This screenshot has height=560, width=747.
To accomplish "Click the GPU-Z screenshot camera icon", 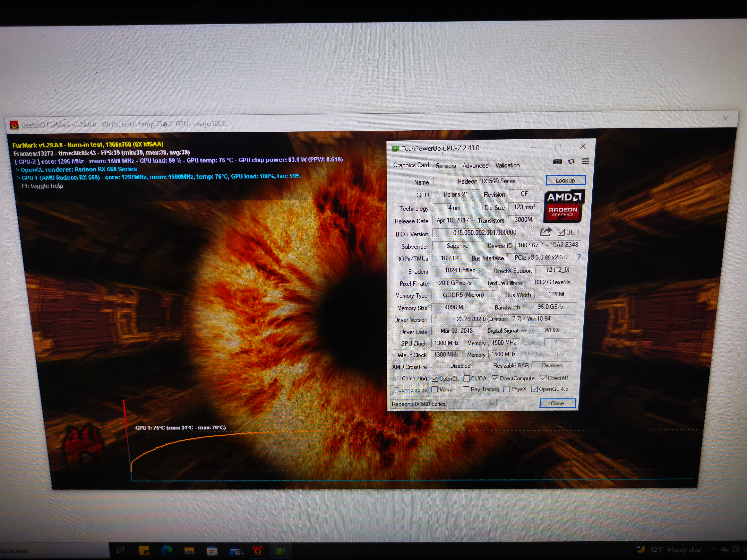I will click(x=557, y=162).
